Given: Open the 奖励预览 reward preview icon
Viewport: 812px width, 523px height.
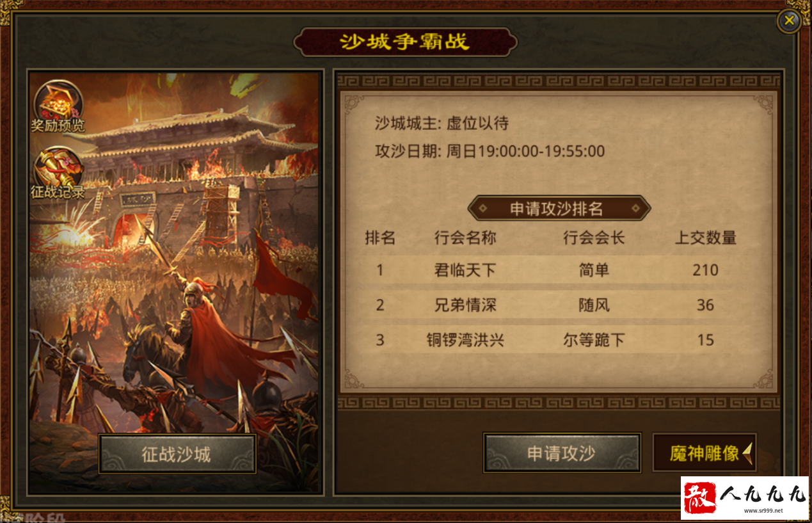Looking at the screenshot, I should click(58, 107).
